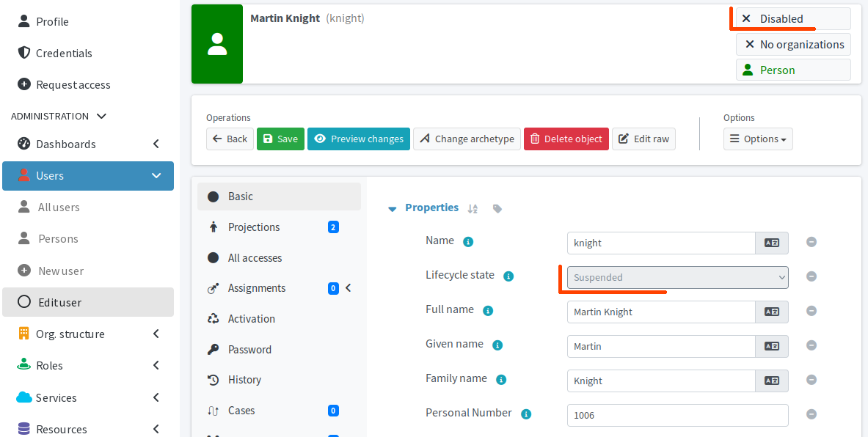The height and width of the screenshot is (437, 868).
Task: Collapse the Properties section
Action: (392, 208)
